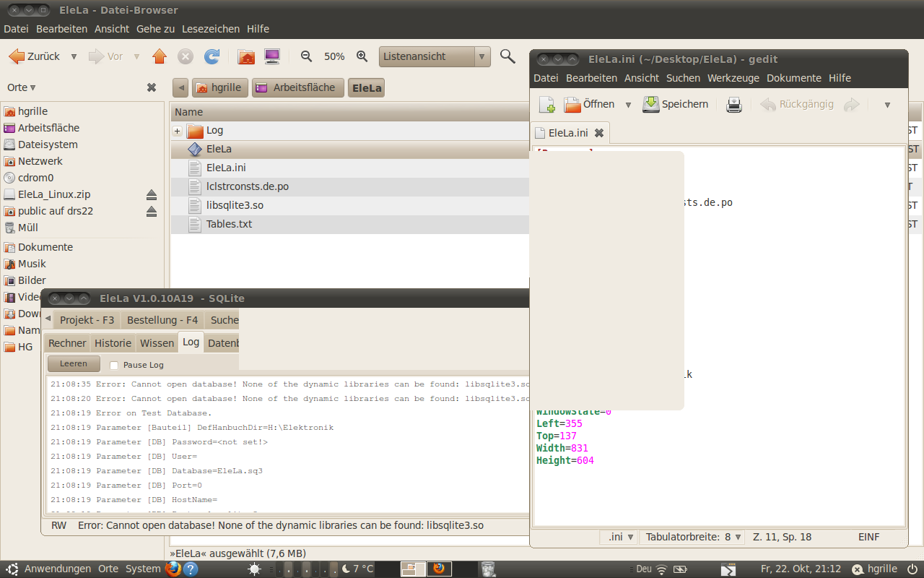Zoom in with the magnifier plus icon
Screen dimensions: 924x578
[362, 56]
